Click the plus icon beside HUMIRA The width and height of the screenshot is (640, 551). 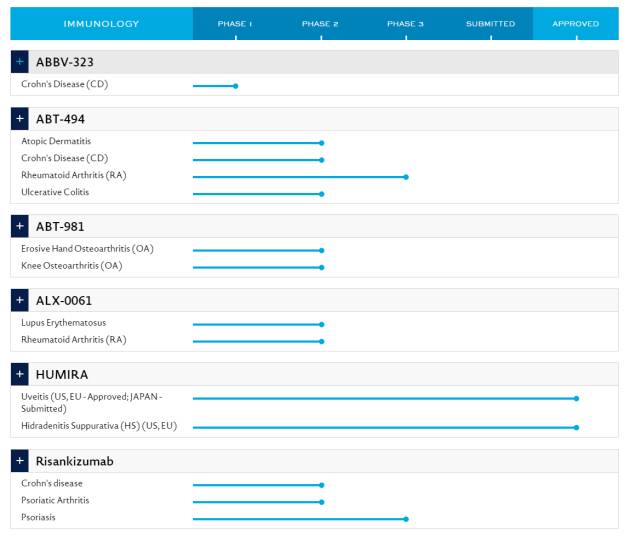[20, 374]
